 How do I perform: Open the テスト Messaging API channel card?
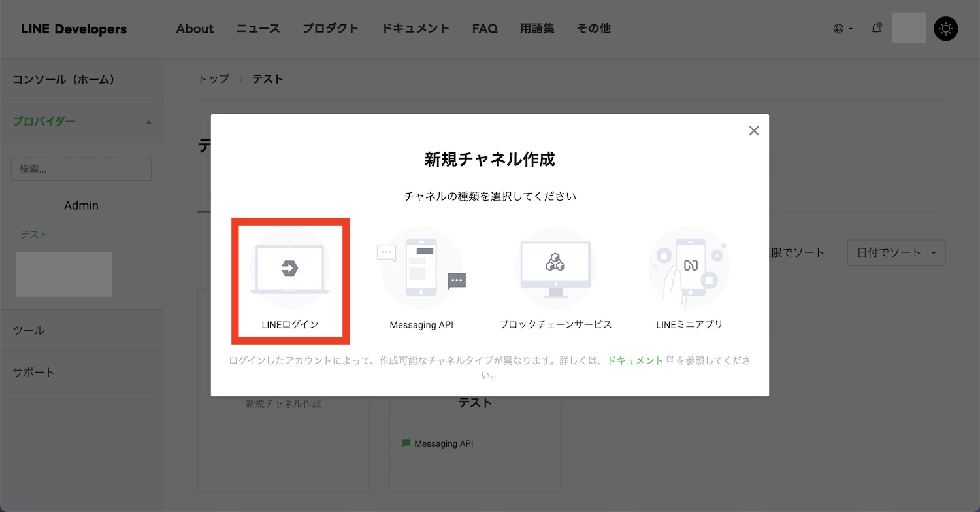(475, 390)
